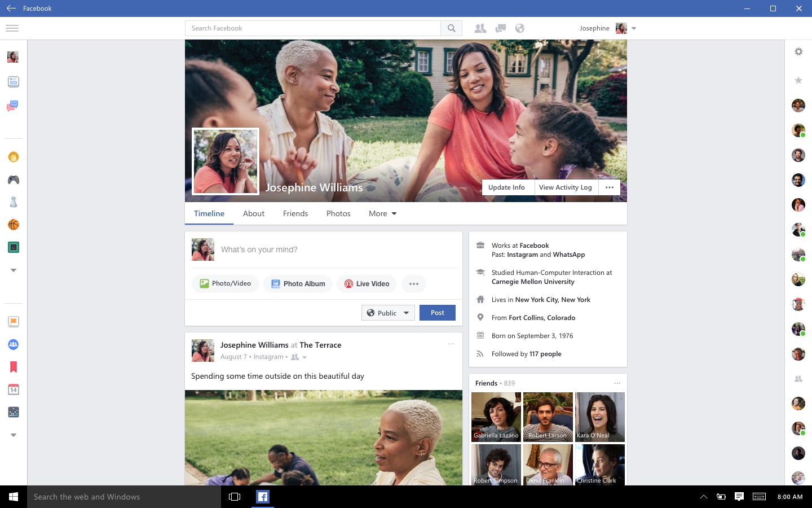
Task: Open the basketball shortcut
Action: click(14, 225)
